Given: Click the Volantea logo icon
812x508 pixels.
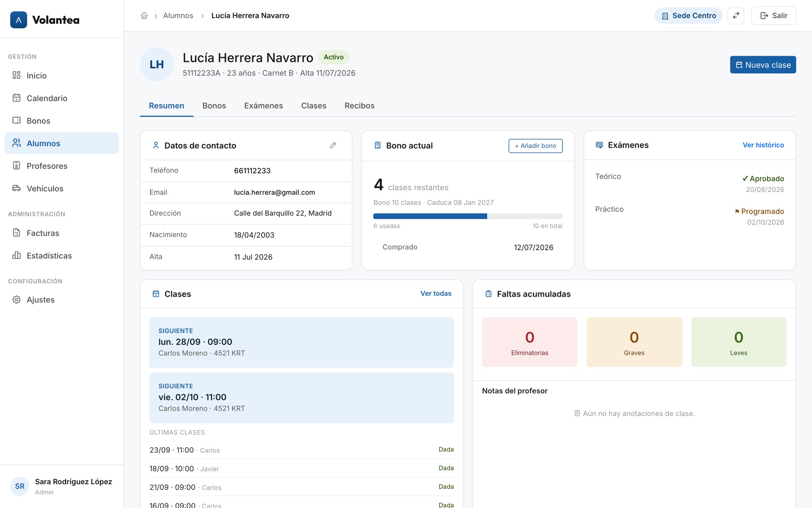Looking at the screenshot, I should tap(19, 20).
